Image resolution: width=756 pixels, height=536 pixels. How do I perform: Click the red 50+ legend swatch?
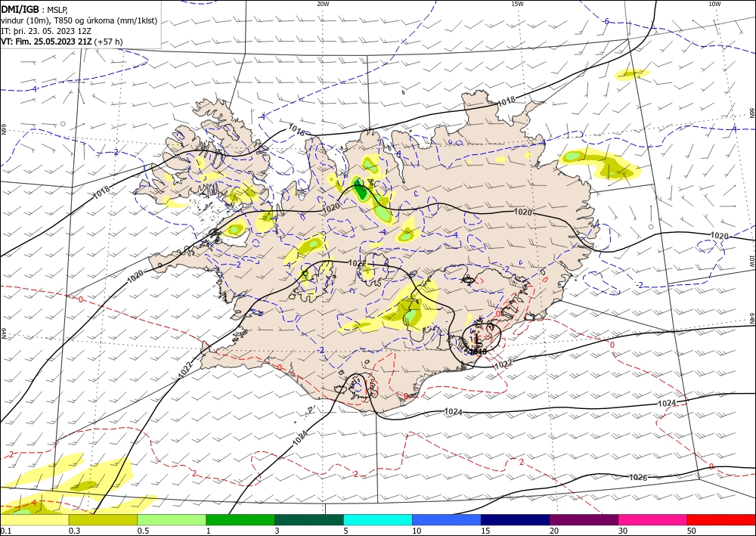coord(721,519)
